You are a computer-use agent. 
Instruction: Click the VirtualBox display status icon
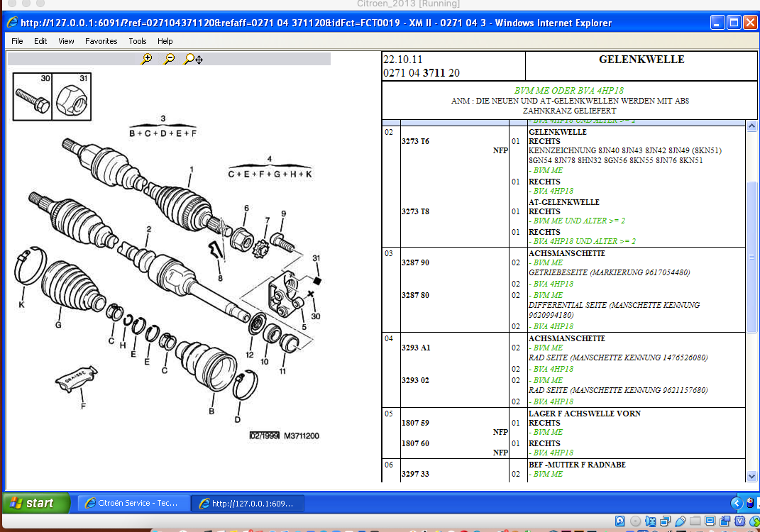click(710, 521)
